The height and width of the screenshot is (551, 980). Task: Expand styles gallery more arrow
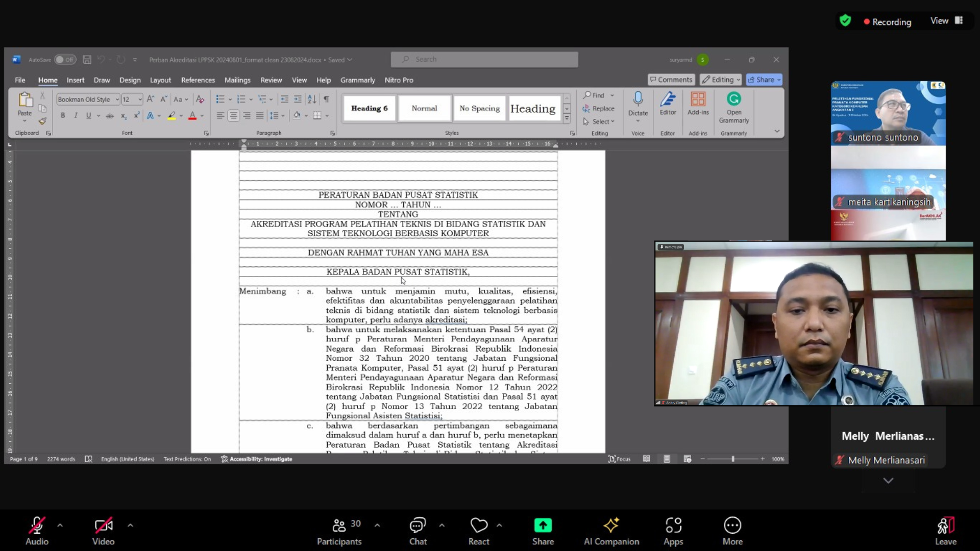(567, 118)
